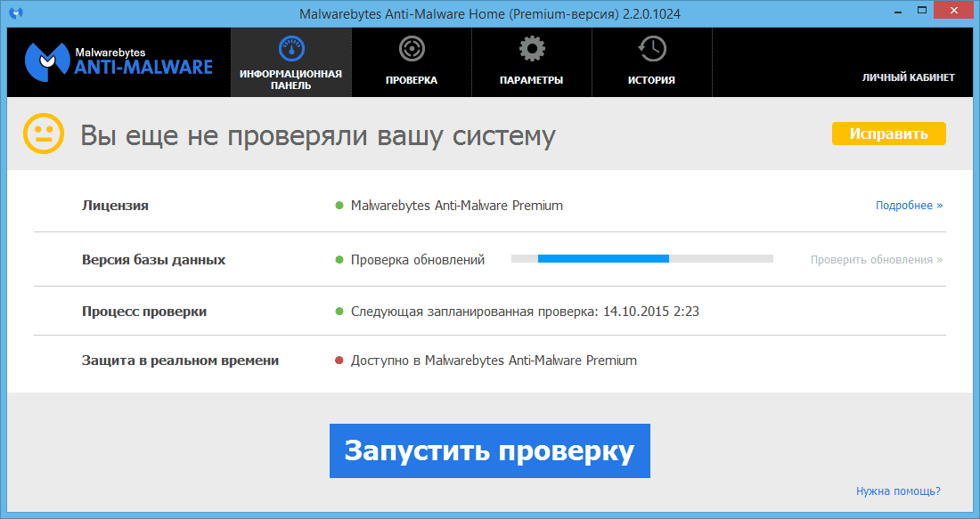980x519 pixels.
Task: Click Проверить обновления link
Action: coord(877,260)
